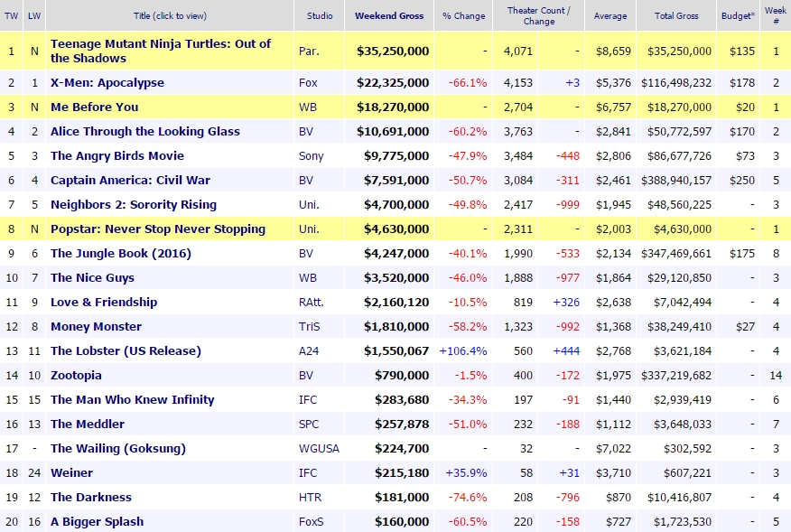The height and width of the screenshot is (532, 791).
Task: Select theater change -999
Action: [568, 204]
